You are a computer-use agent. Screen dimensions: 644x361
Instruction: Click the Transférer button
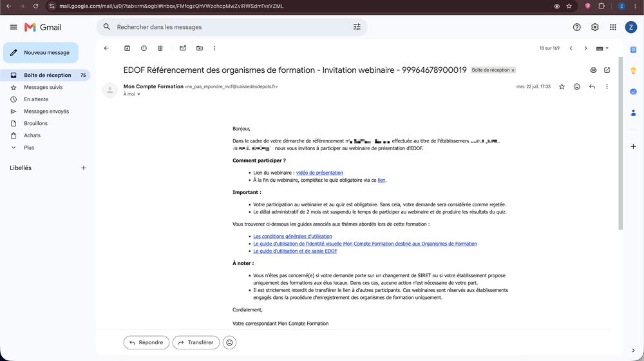(x=196, y=342)
